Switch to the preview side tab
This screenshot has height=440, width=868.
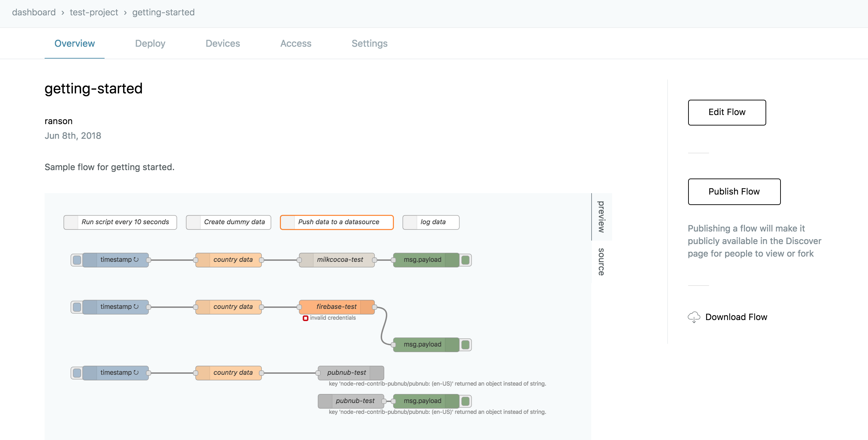601,217
